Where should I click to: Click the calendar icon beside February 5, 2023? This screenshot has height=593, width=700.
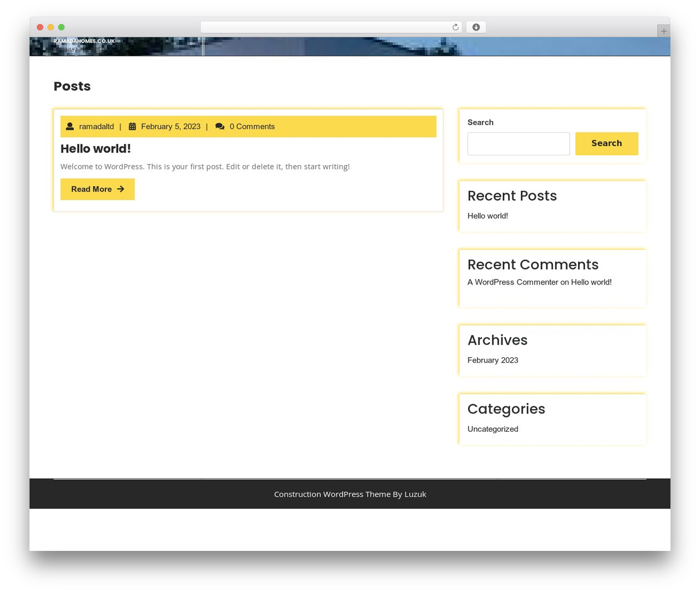point(132,126)
